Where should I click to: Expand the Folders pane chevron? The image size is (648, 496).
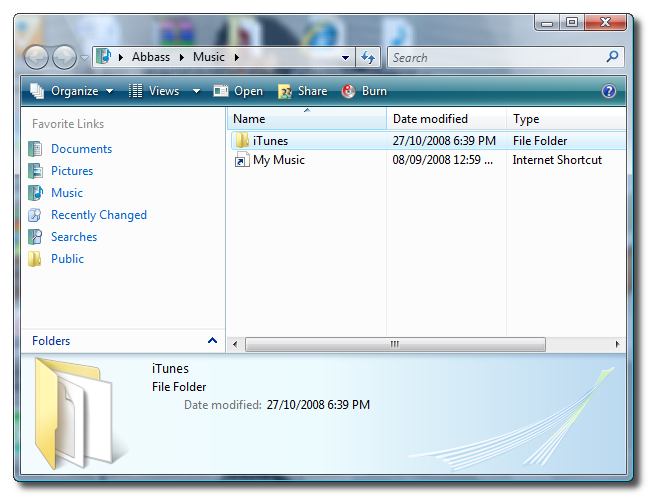(212, 341)
